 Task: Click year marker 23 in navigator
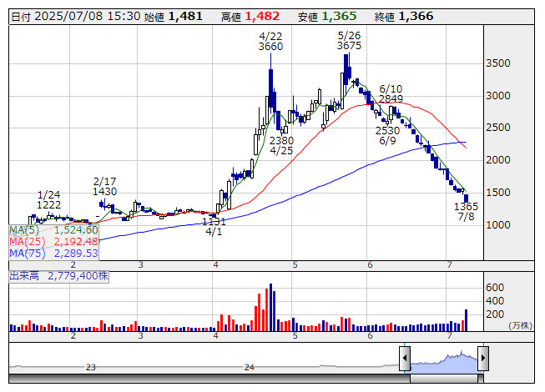(91, 367)
